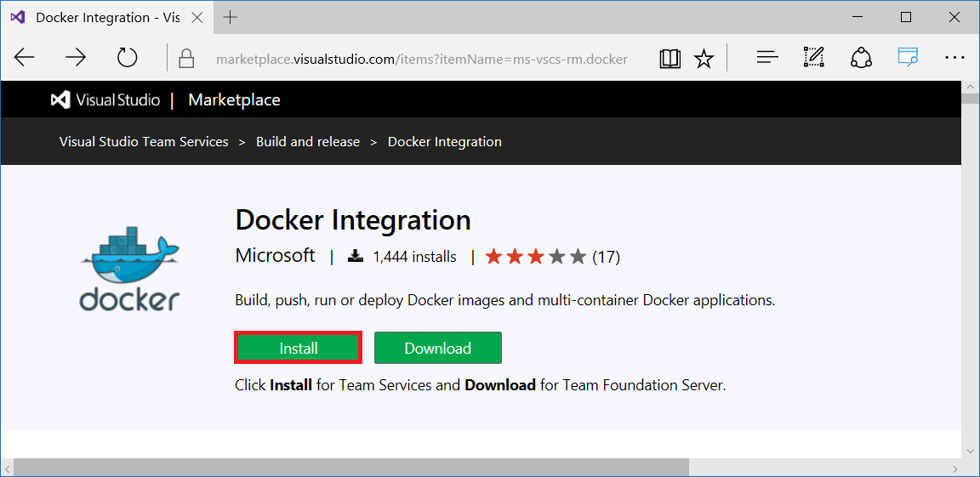Open the Hub with the three-lines icon
980x477 pixels.
tap(766, 58)
